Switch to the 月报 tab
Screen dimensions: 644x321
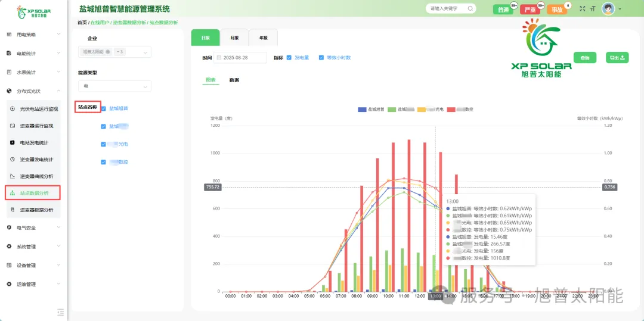tap(234, 38)
